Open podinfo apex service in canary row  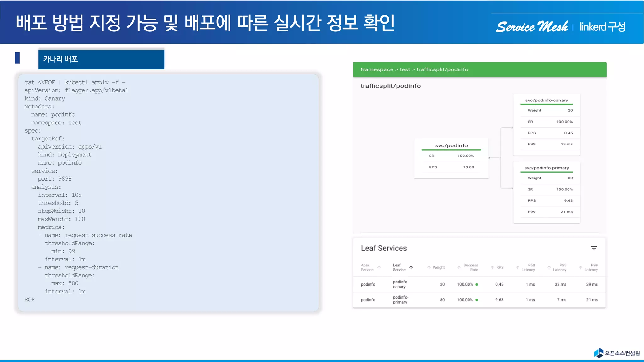(x=368, y=284)
